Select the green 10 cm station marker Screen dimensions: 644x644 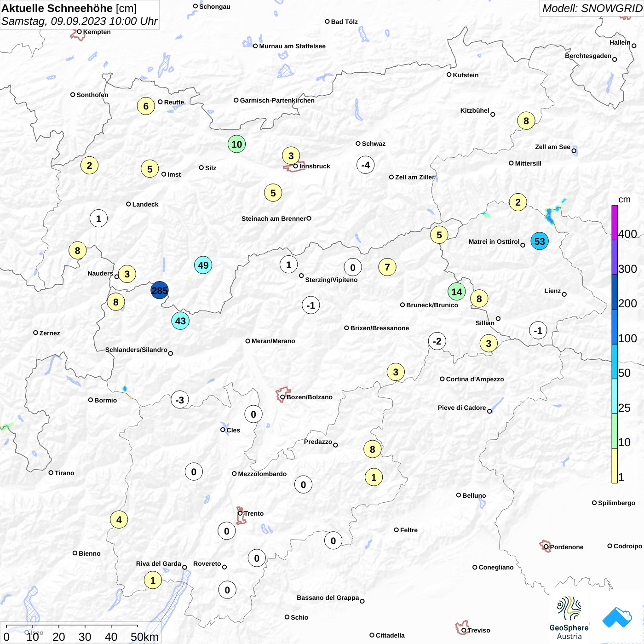pyautogui.click(x=236, y=144)
